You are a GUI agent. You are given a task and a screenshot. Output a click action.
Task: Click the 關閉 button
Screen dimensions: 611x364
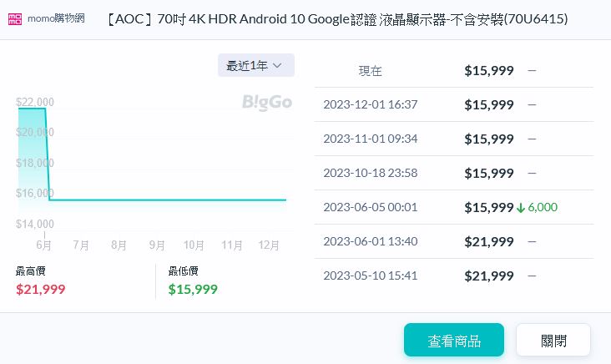click(553, 341)
